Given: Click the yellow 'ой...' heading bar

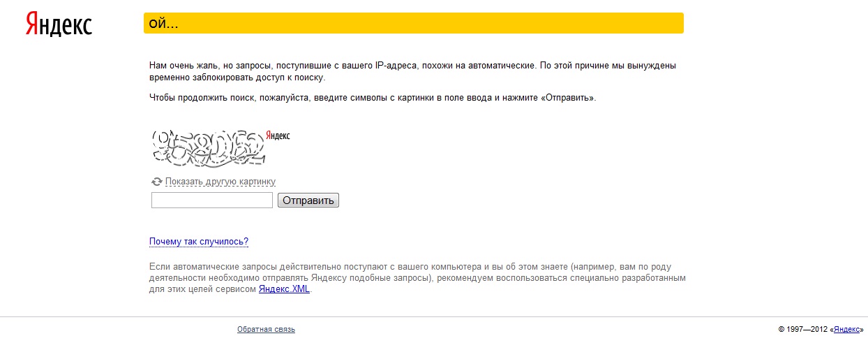Looking at the screenshot, I should (x=414, y=23).
